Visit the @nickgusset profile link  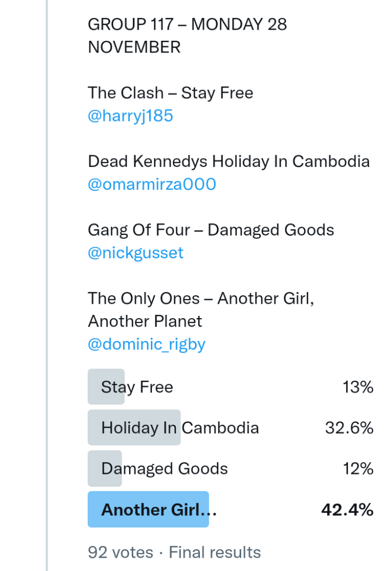tap(136, 253)
